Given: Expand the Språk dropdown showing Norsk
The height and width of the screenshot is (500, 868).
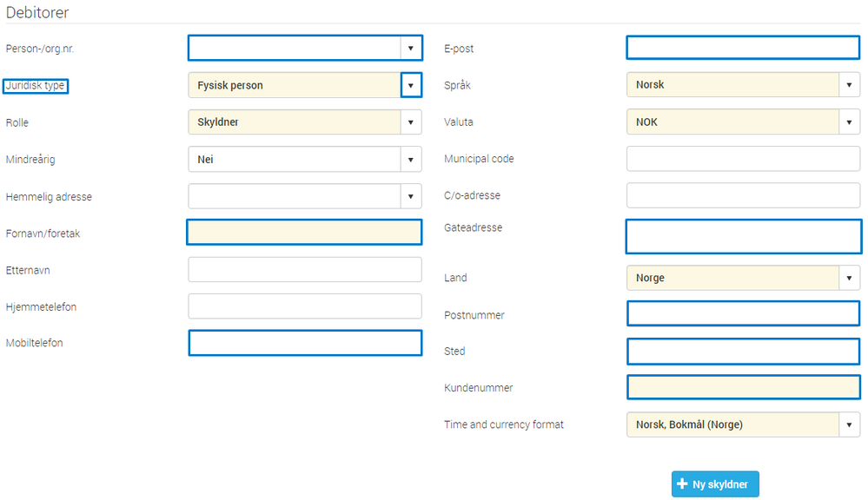Looking at the screenshot, I should [849, 85].
